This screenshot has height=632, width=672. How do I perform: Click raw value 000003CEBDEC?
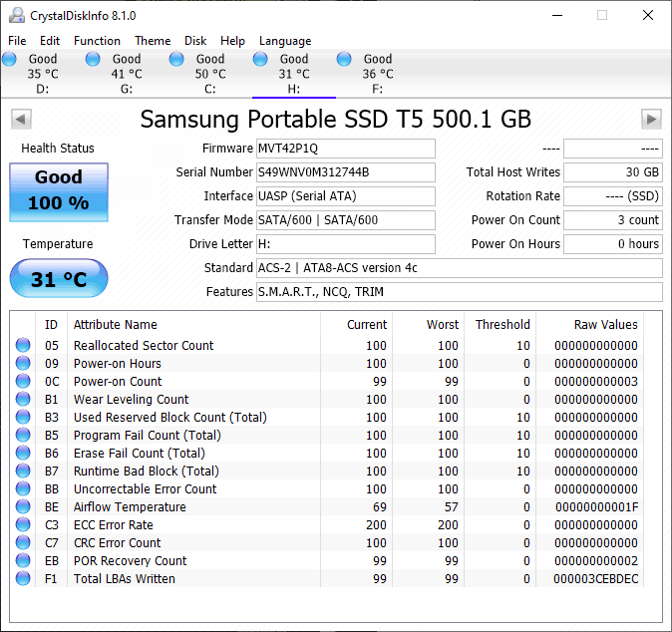click(595, 579)
